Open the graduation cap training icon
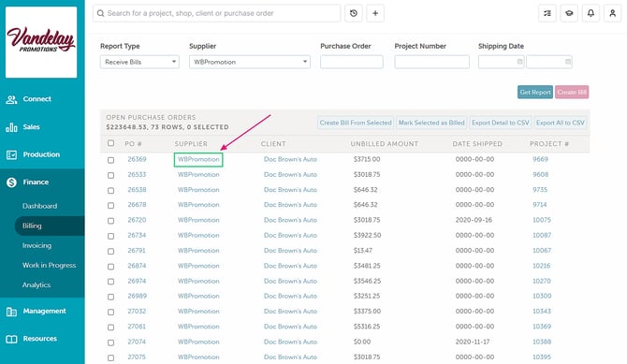This screenshot has width=627, height=364. (569, 13)
